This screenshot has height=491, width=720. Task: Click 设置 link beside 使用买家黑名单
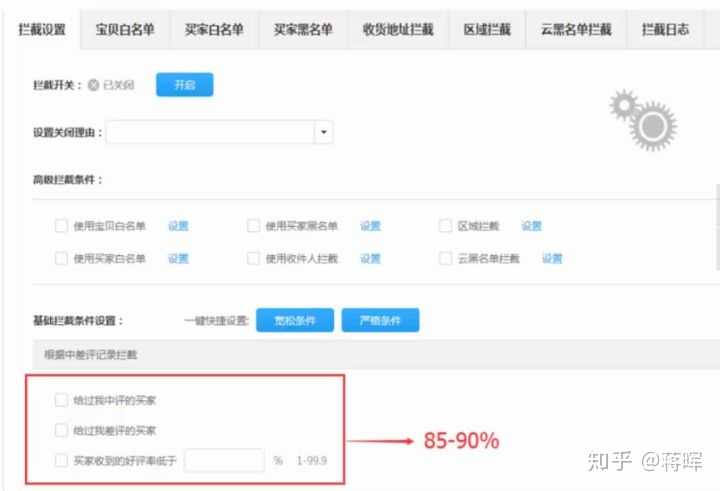click(x=370, y=226)
